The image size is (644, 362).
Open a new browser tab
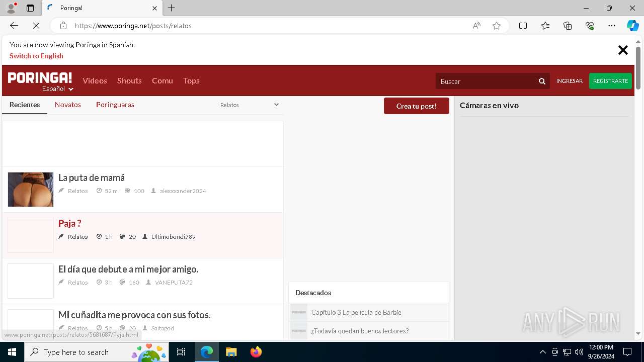(x=172, y=8)
